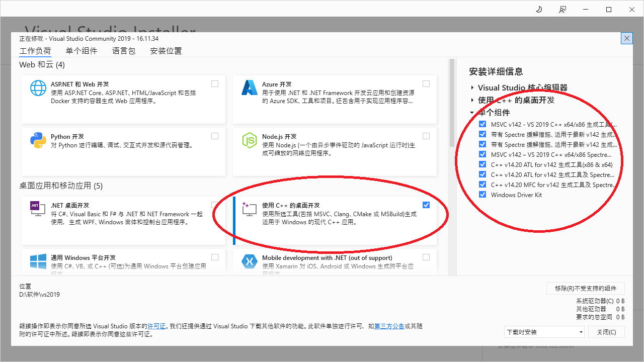Click the .NET desktop development icon
This screenshot has width=644, height=362.
[x=38, y=209]
